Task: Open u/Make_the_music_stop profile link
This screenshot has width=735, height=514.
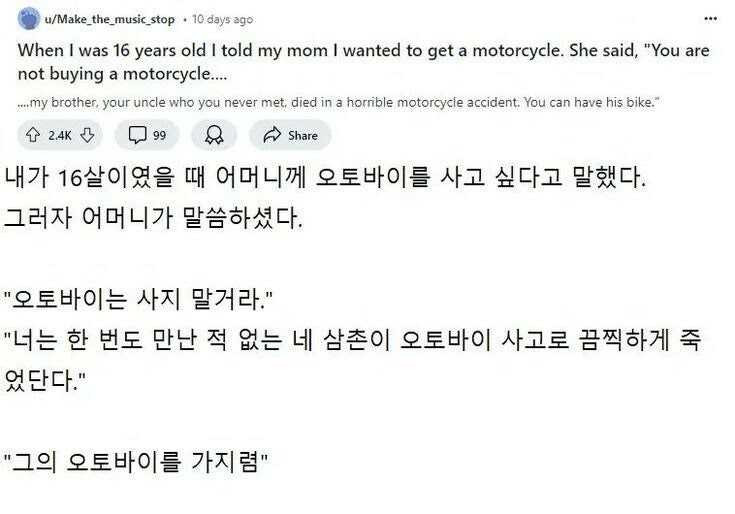Action: (x=110, y=20)
